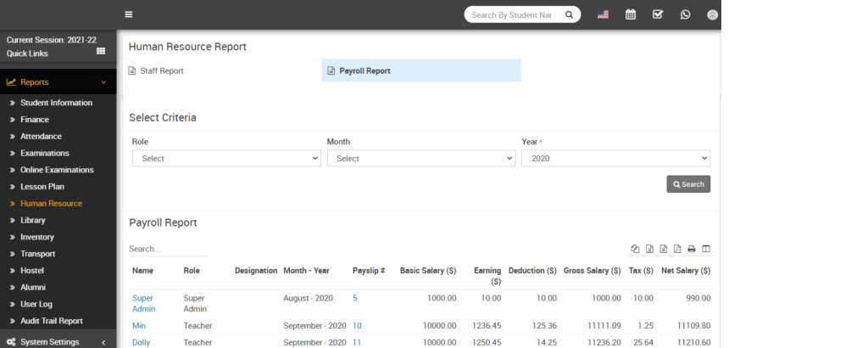This screenshot has height=348, width=868.
Task: Export payroll report to PDF
Action: point(677,250)
